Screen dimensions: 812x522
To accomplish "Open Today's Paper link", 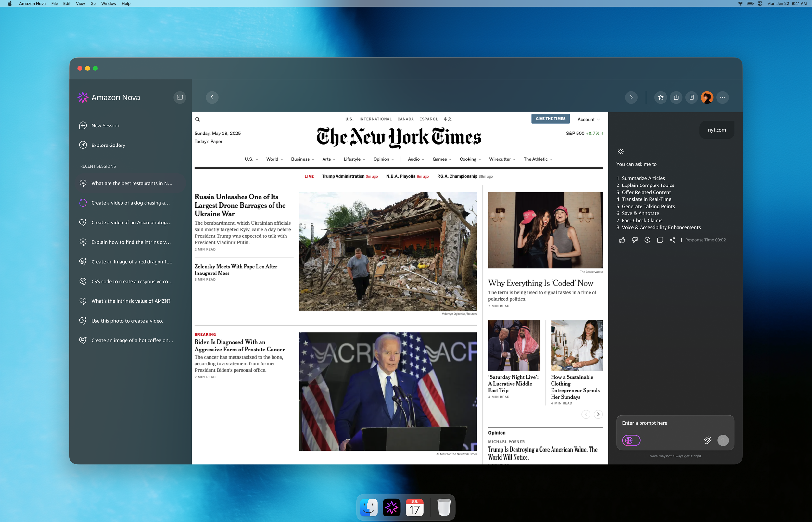I will tap(209, 141).
